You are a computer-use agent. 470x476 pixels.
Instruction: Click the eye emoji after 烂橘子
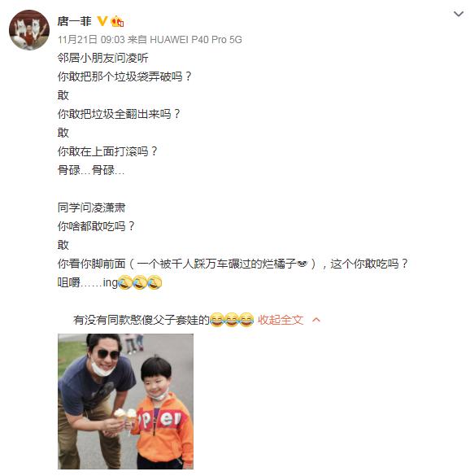point(302,263)
